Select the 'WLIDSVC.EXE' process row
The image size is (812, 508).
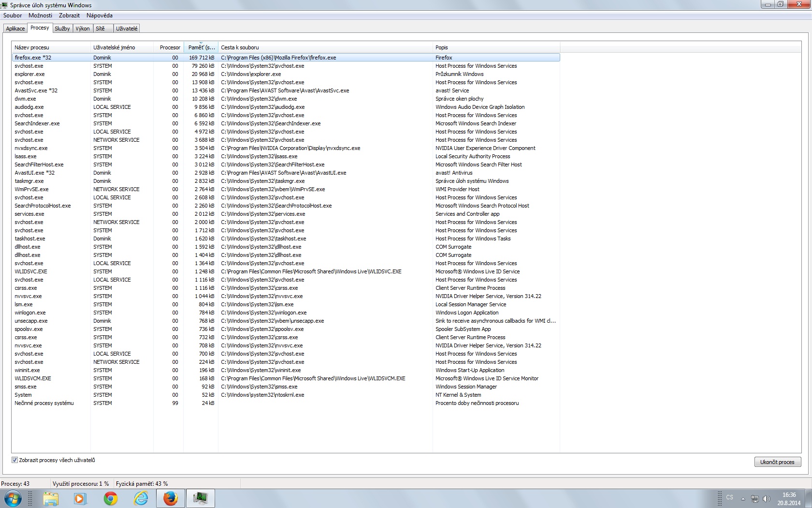tap(286, 271)
